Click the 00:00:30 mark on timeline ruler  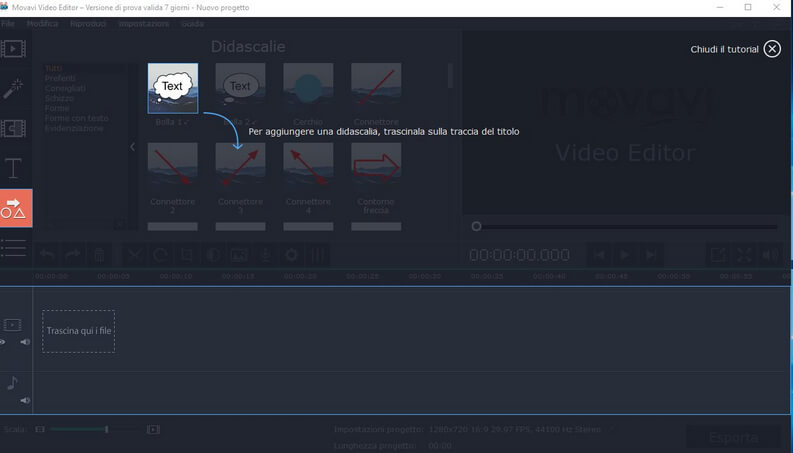[x=424, y=276]
